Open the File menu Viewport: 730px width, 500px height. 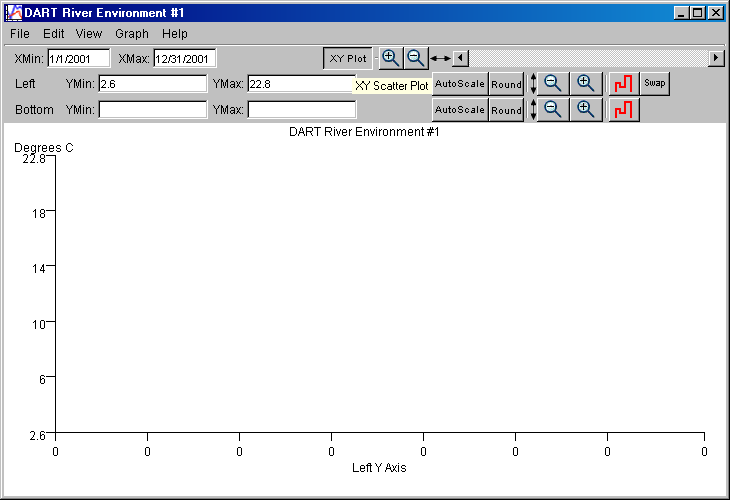(20, 34)
